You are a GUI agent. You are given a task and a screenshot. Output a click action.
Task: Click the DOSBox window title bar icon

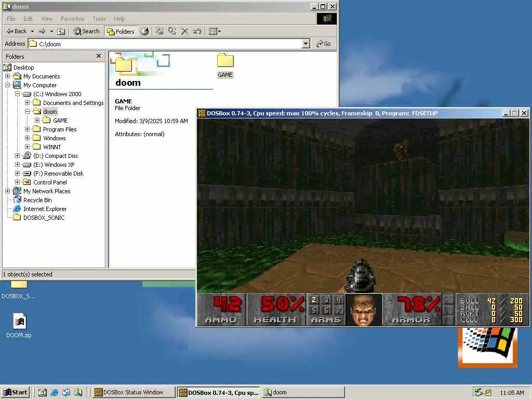pyautogui.click(x=202, y=113)
